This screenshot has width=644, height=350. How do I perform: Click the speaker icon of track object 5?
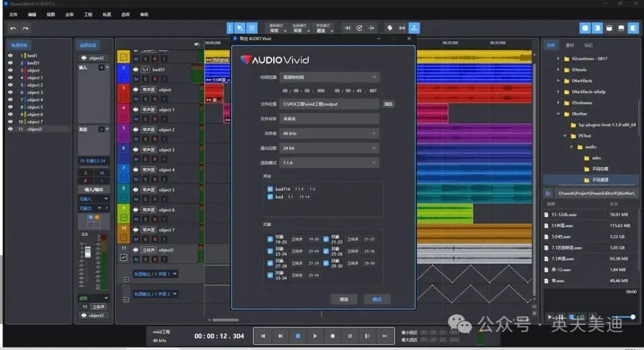[x=135, y=190]
